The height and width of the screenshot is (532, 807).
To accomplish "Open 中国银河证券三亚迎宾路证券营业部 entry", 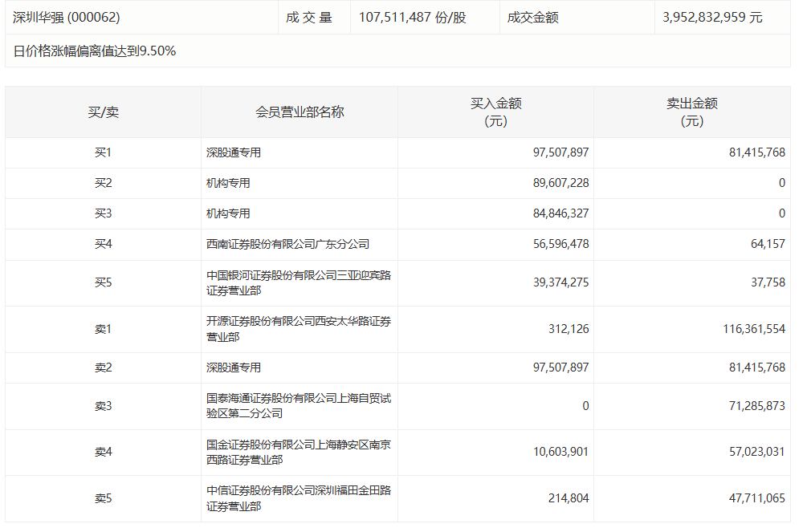I will [299, 282].
